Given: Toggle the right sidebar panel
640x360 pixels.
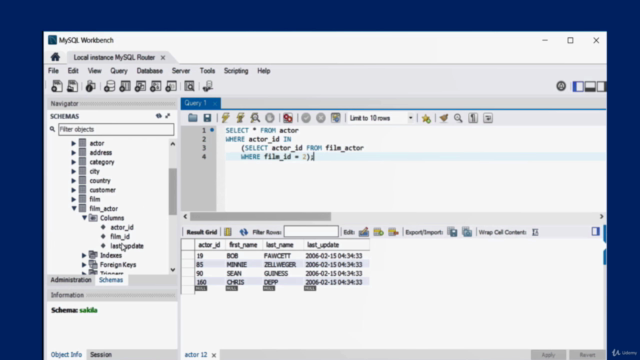Looking at the screenshot, I should 601,86.
